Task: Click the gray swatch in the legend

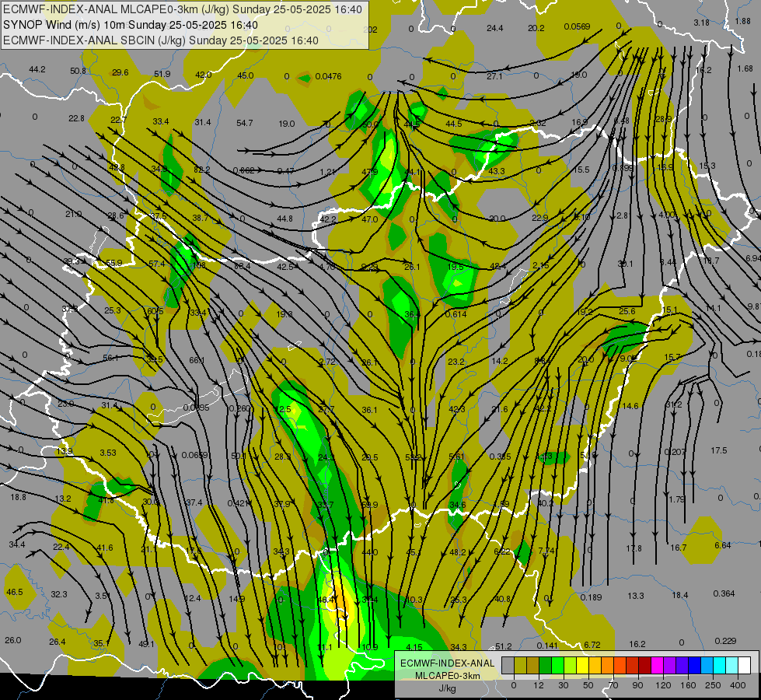Action: [x=508, y=665]
